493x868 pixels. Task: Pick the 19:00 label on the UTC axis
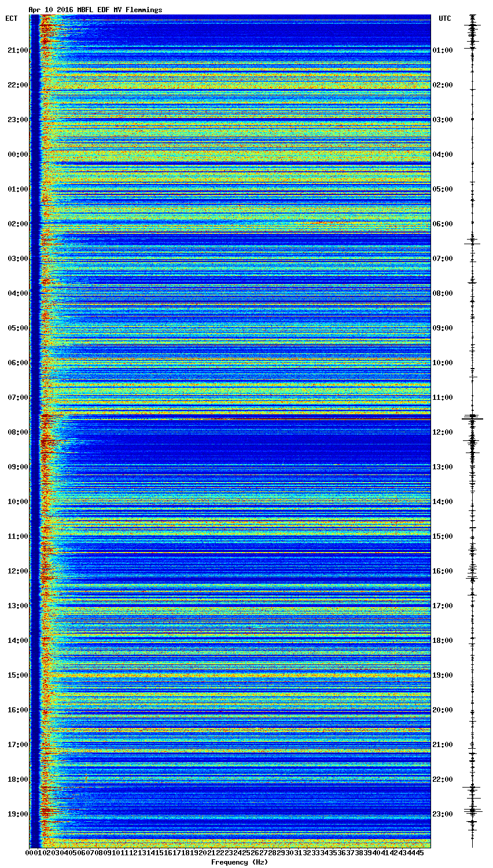coord(443,675)
